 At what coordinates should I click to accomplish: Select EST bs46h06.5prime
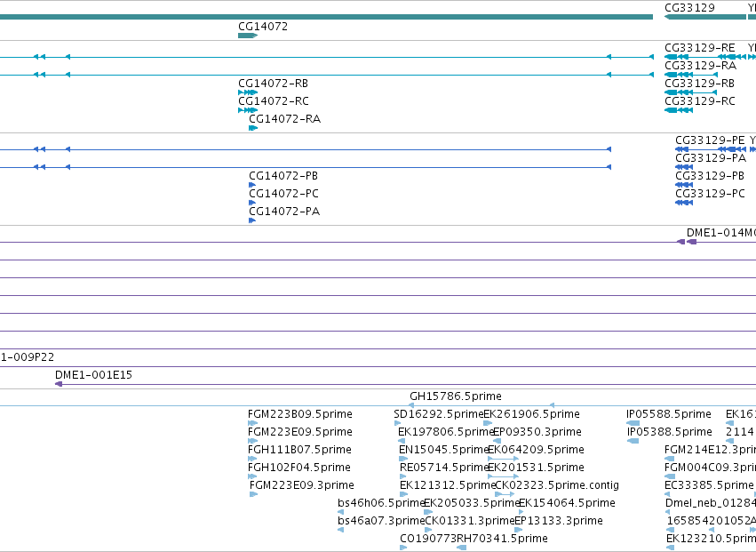(381, 503)
